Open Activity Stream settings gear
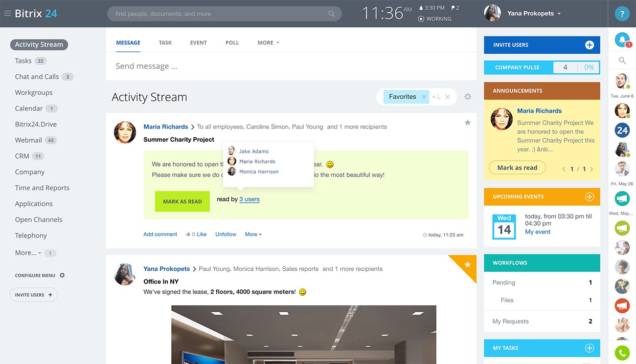 (467, 97)
